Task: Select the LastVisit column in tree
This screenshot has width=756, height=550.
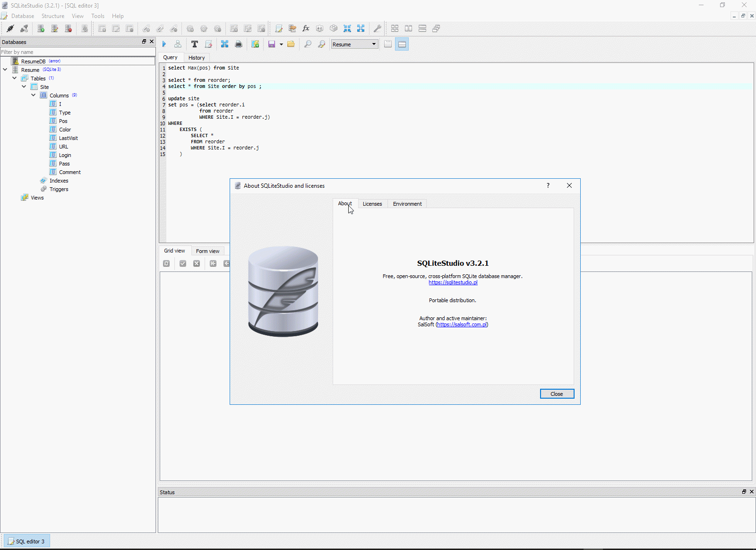Action: [x=68, y=138]
